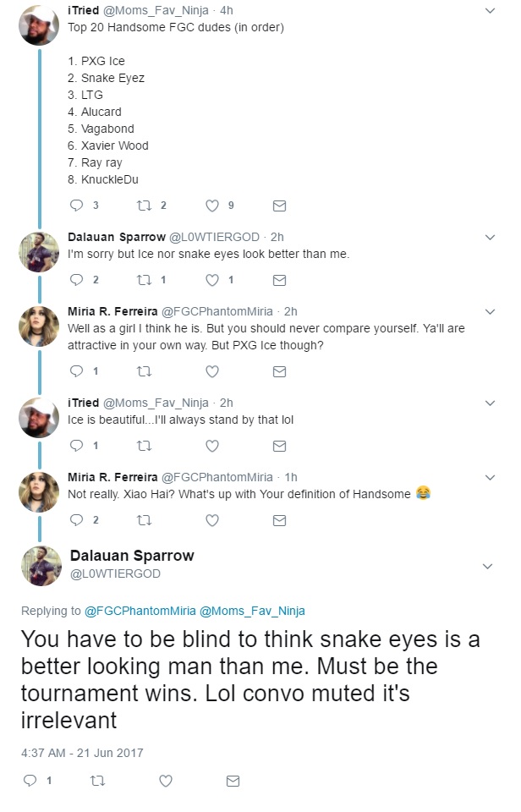Image resolution: width=521 pixels, height=812 pixels.
Task: Like the Top 20 Handsome FGC tweet
Action: tap(212, 205)
